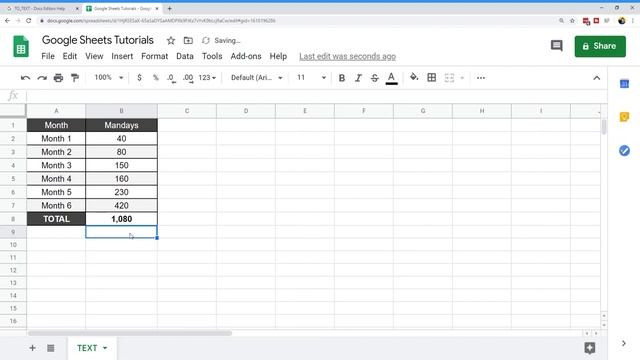Format as percent icon
640x360 pixels.
[x=156, y=78]
